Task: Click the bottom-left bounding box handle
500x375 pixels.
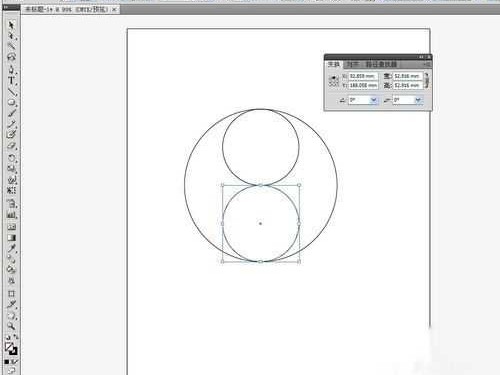Action: click(x=222, y=262)
